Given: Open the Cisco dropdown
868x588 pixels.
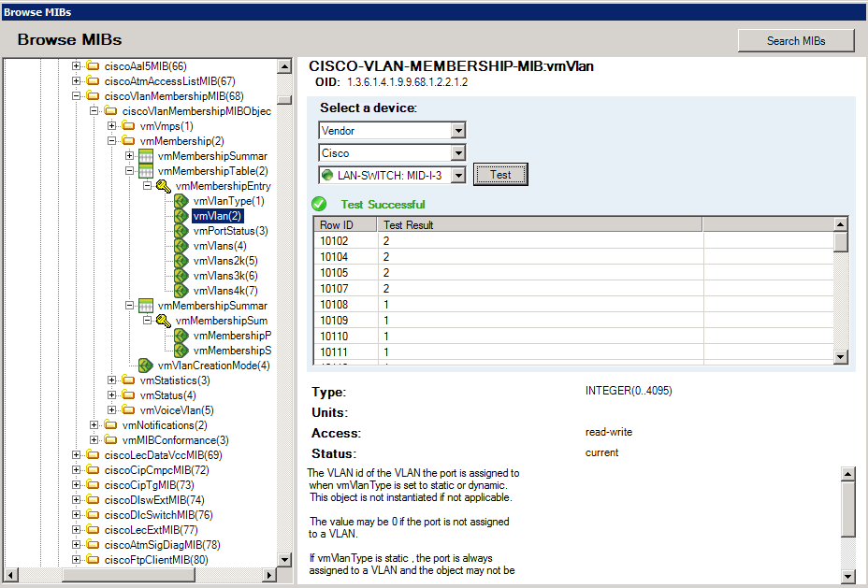Looking at the screenshot, I should tap(457, 153).
